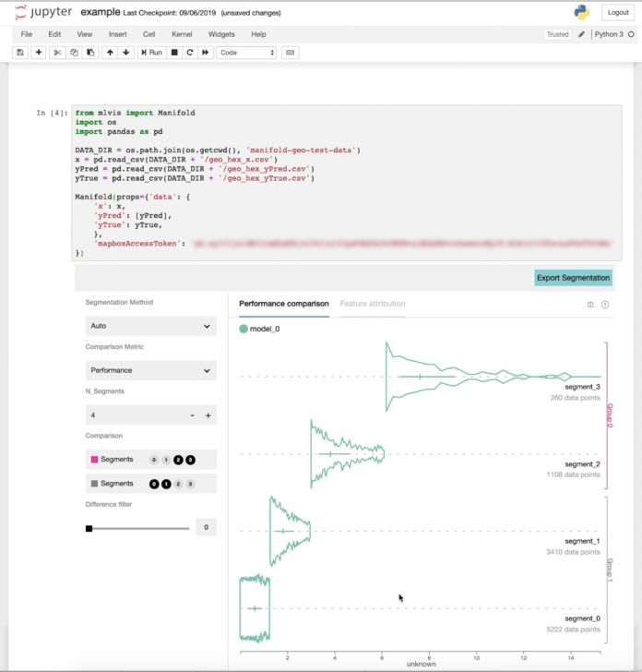Save notebook with the floppy disk icon
This screenshot has width=642, height=672.
(20, 53)
